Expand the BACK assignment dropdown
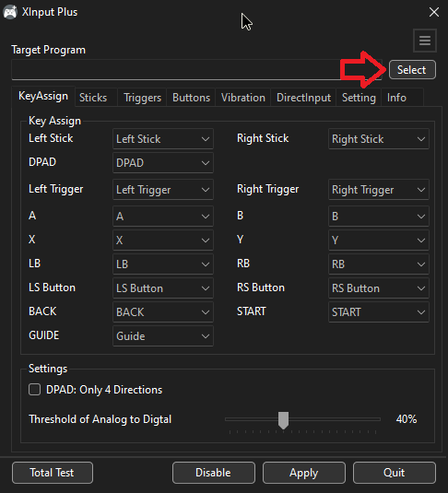Screen dimensions: 448x493 tap(163, 311)
